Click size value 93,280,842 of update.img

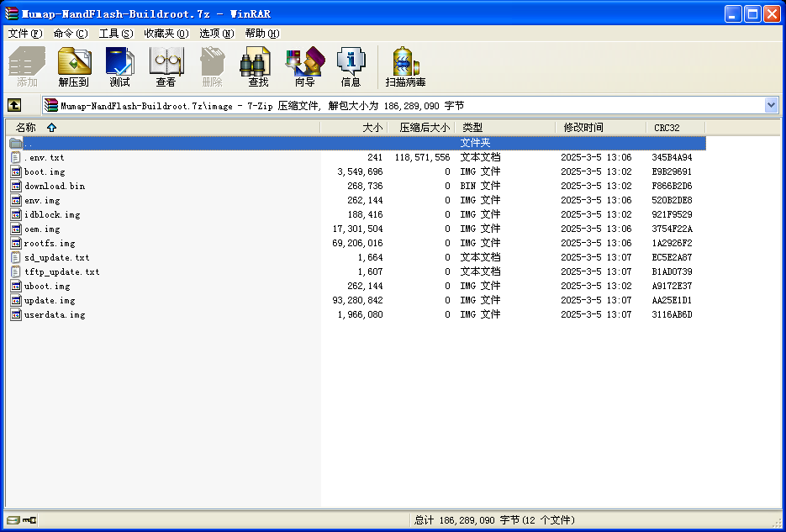pos(357,301)
